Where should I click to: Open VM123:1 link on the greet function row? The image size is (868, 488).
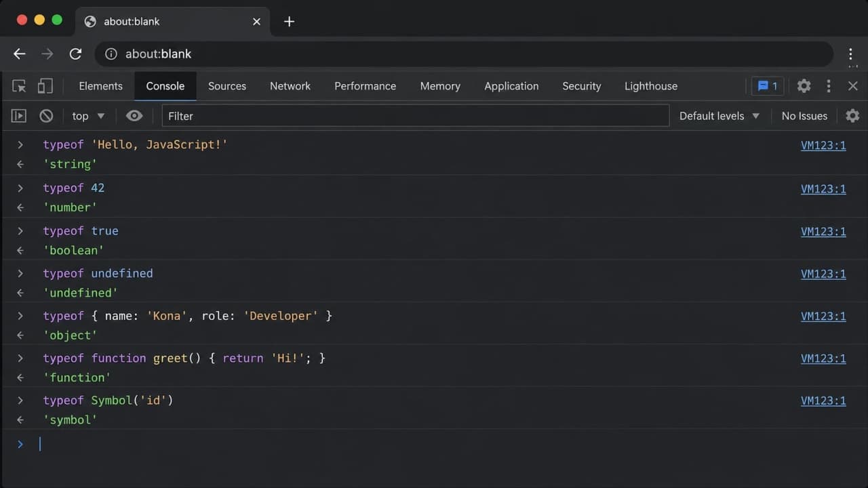[823, 359]
